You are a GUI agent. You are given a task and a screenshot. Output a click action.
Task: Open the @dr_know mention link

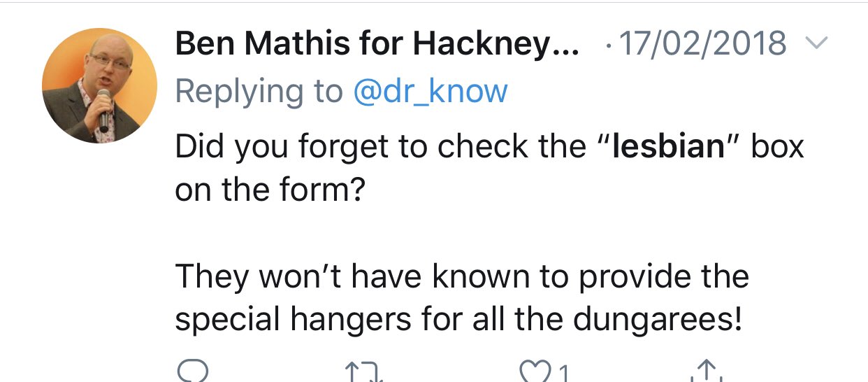(431, 91)
